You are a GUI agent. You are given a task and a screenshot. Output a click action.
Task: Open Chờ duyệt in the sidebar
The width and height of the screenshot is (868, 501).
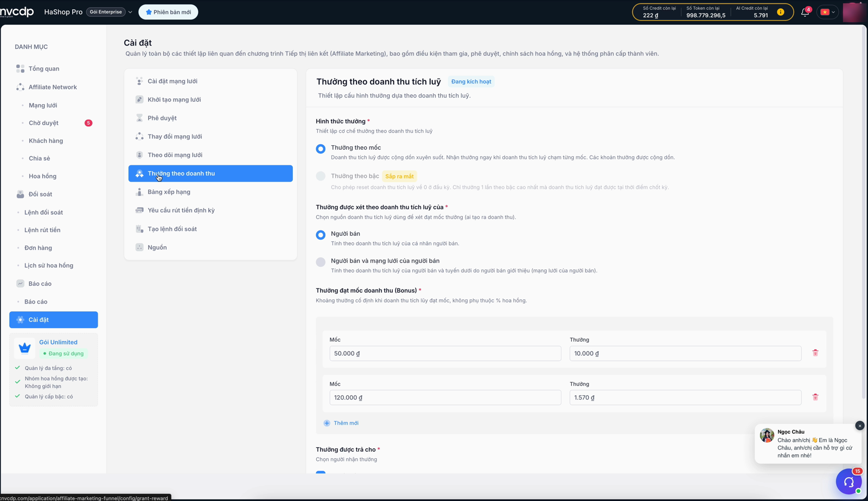click(x=43, y=123)
